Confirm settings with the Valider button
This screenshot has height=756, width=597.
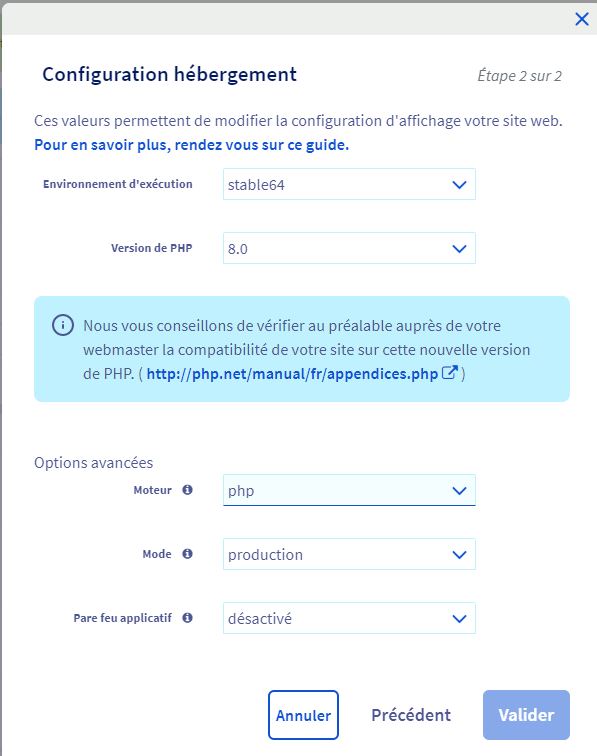pyautogui.click(x=526, y=715)
